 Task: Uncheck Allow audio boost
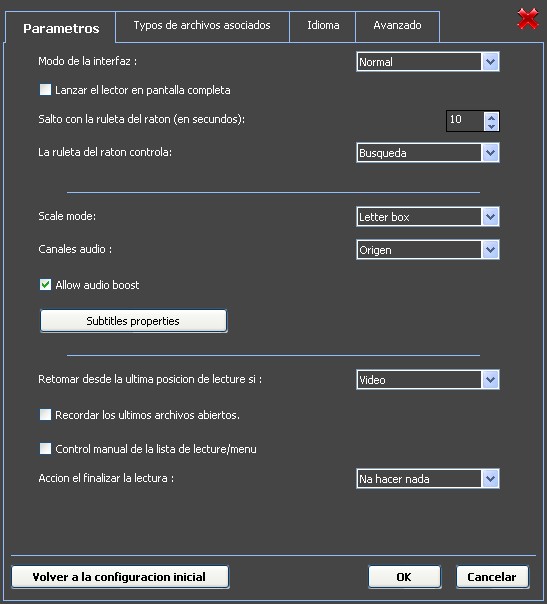pos(45,285)
